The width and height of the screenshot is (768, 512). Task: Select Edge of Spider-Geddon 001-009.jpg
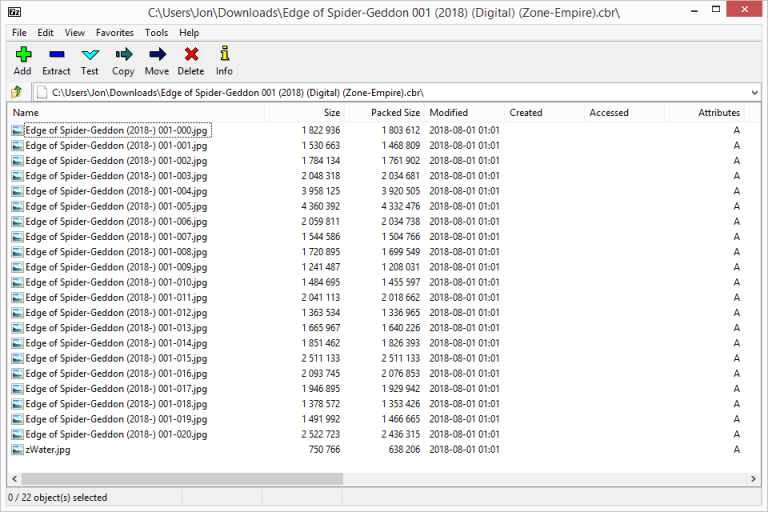pos(116,267)
